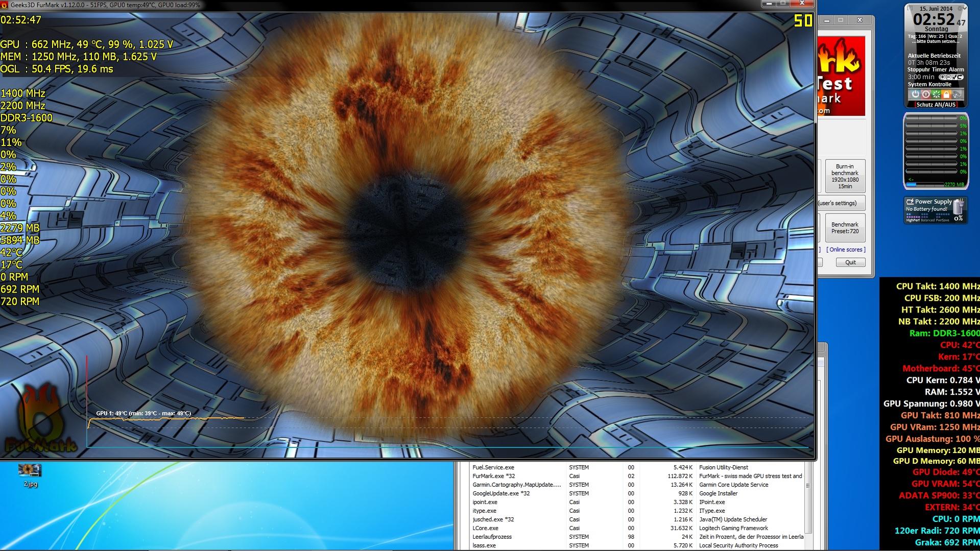Click the timer plus icon beside 3:00 min
This screenshot has width=980, height=551.
[x=943, y=77]
